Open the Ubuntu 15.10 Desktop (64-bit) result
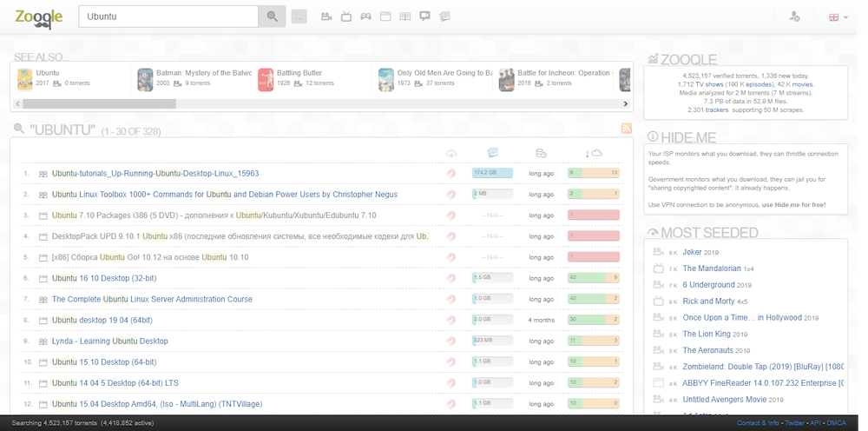The image size is (868, 431). [104, 361]
